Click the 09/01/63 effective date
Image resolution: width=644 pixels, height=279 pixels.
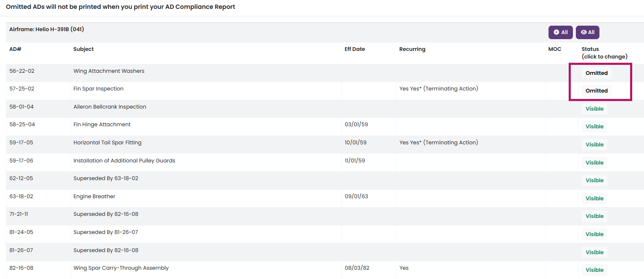point(356,197)
